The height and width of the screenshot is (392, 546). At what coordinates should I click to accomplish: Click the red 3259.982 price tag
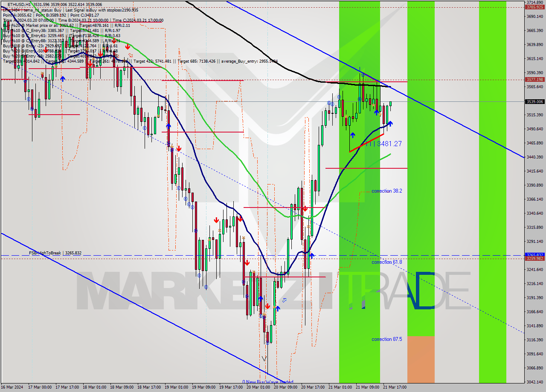pos(534,258)
